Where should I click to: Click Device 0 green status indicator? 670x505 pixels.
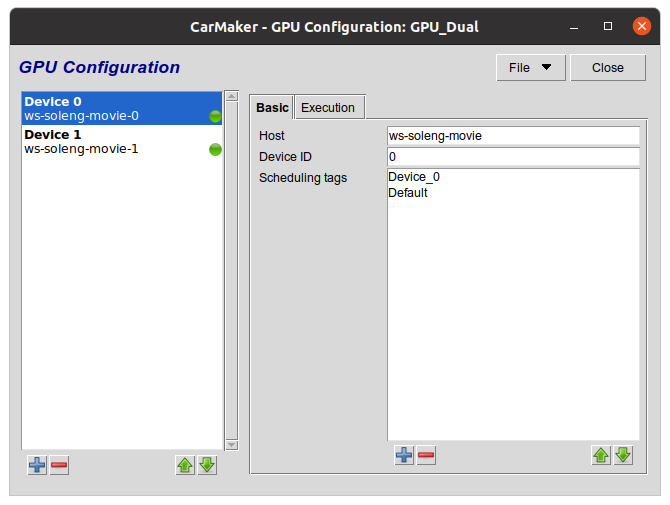pyautogui.click(x=215, y=116)
